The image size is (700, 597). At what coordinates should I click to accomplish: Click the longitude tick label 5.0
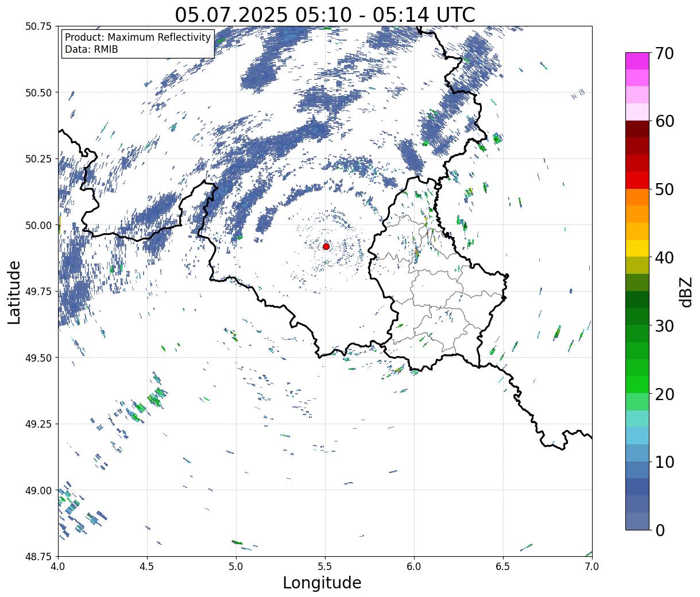click(236, 567)
